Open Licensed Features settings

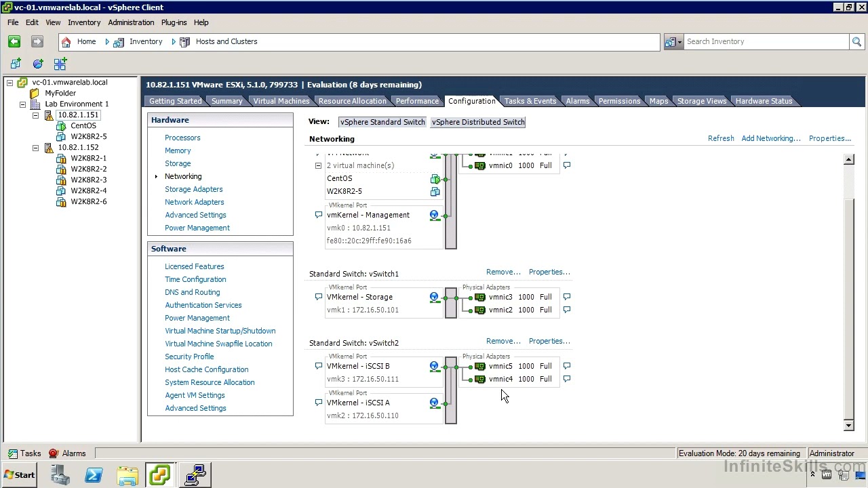point(194,266)
